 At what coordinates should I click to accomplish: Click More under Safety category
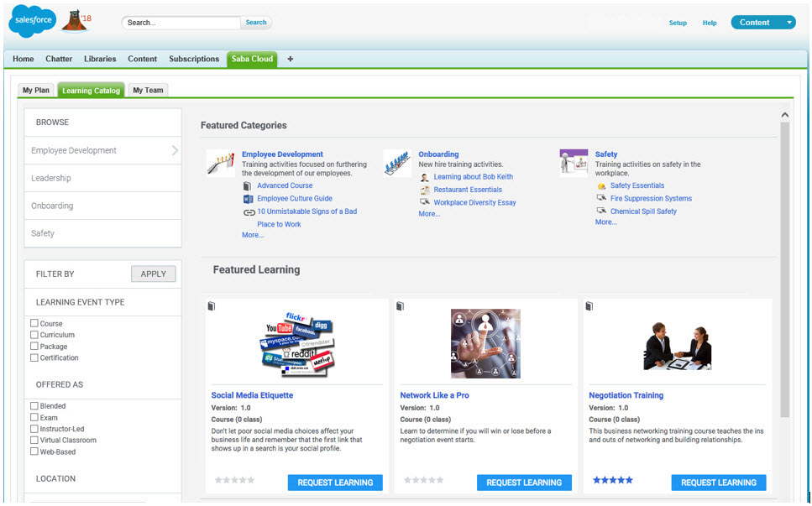click(x=606, y=222)
